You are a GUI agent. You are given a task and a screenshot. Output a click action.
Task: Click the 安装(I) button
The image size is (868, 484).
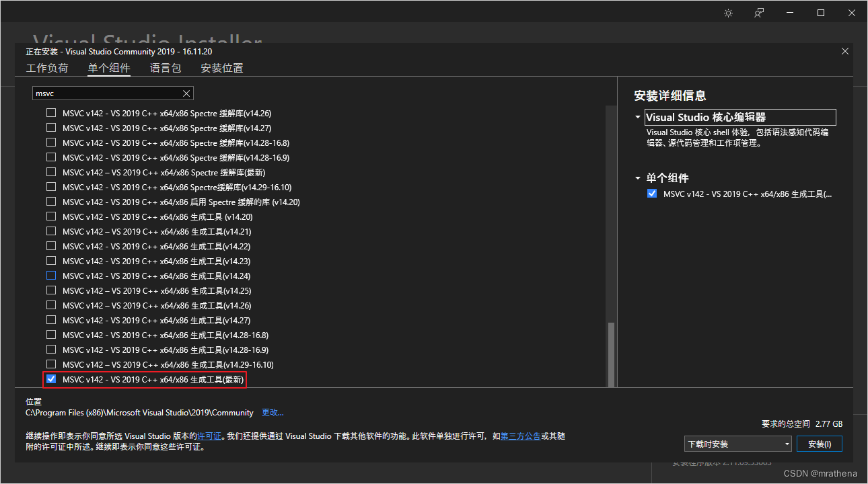pyautogui.click(x=820, y=444)
